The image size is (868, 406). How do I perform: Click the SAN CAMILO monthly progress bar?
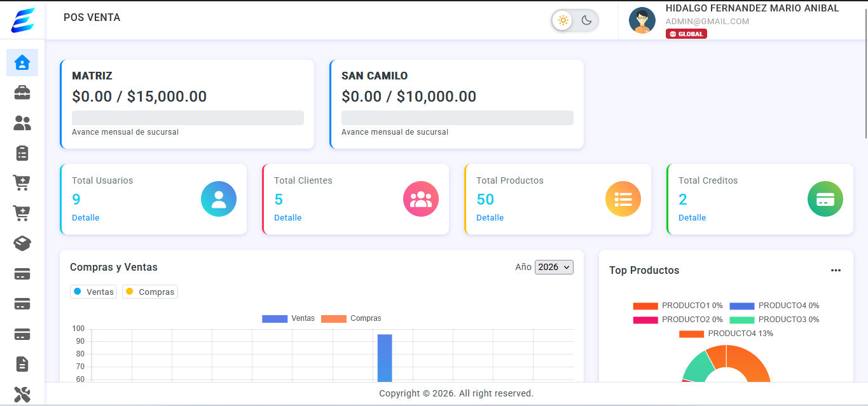(457, 118)
